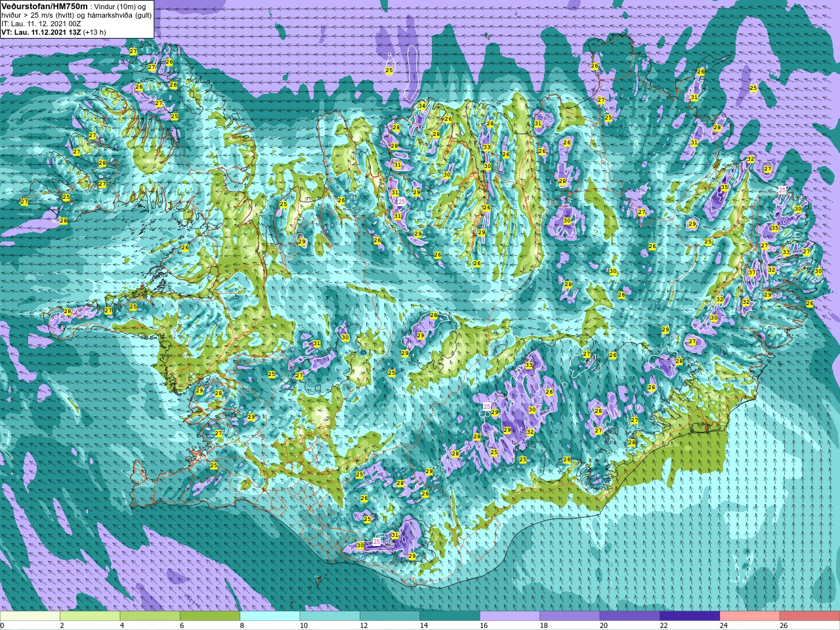Select the olive green 6–8 legend swatch
Screen dimensions: 840x630
[210, 616]
